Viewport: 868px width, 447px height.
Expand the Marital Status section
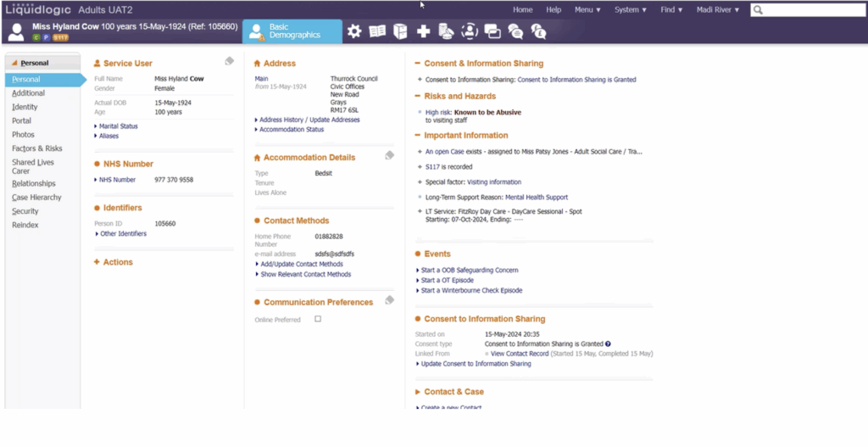tap(116, 126)
